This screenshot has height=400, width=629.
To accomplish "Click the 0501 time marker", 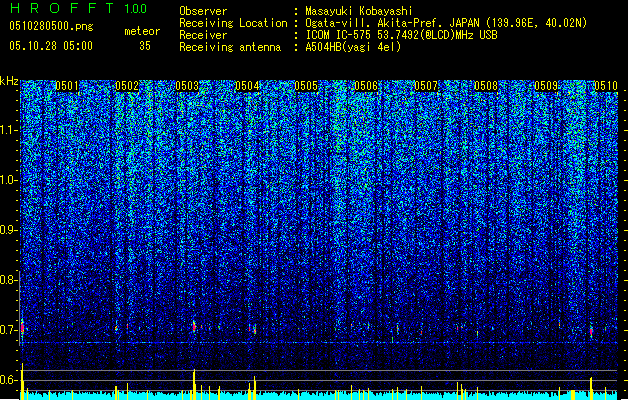I will click(x=67, y=86).
